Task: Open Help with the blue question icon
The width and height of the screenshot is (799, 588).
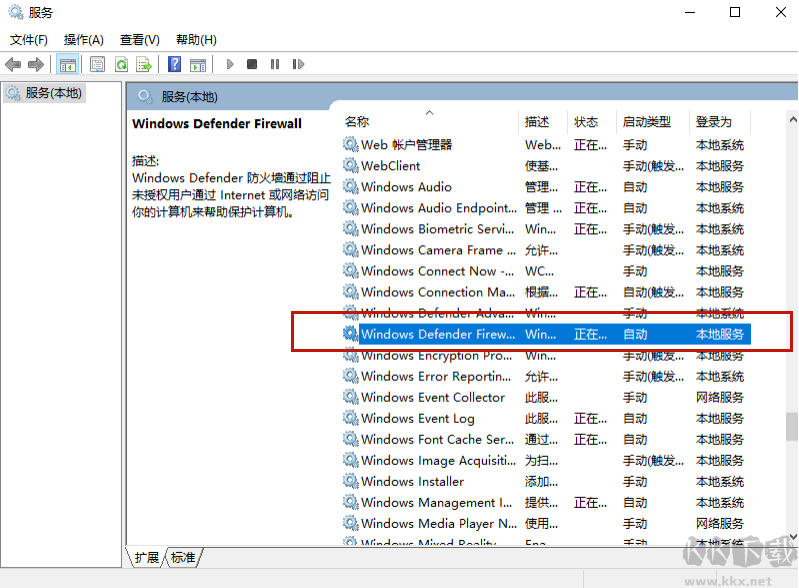Action: [175, 65]
